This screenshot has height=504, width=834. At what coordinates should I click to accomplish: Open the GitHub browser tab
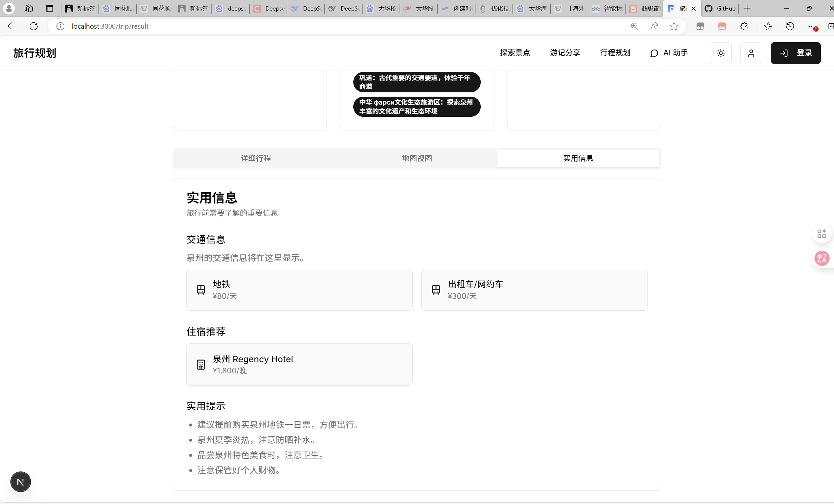pyautogui.click(x=720, y=9)
